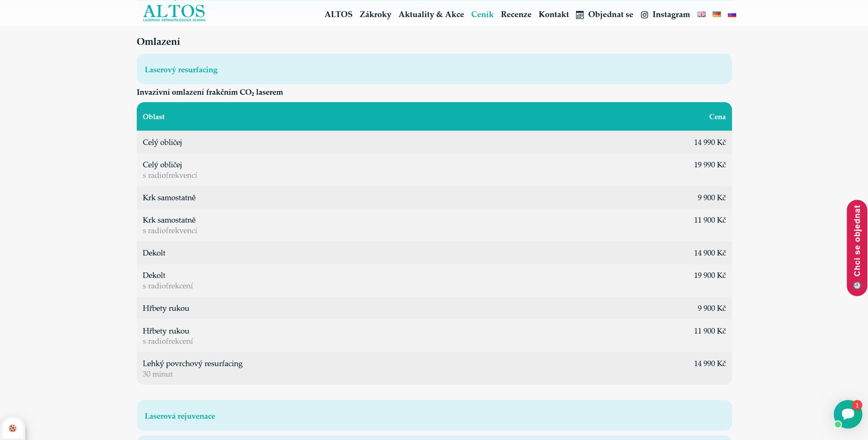
Task: Switch to the German language flag
Action: coord(717,14)
